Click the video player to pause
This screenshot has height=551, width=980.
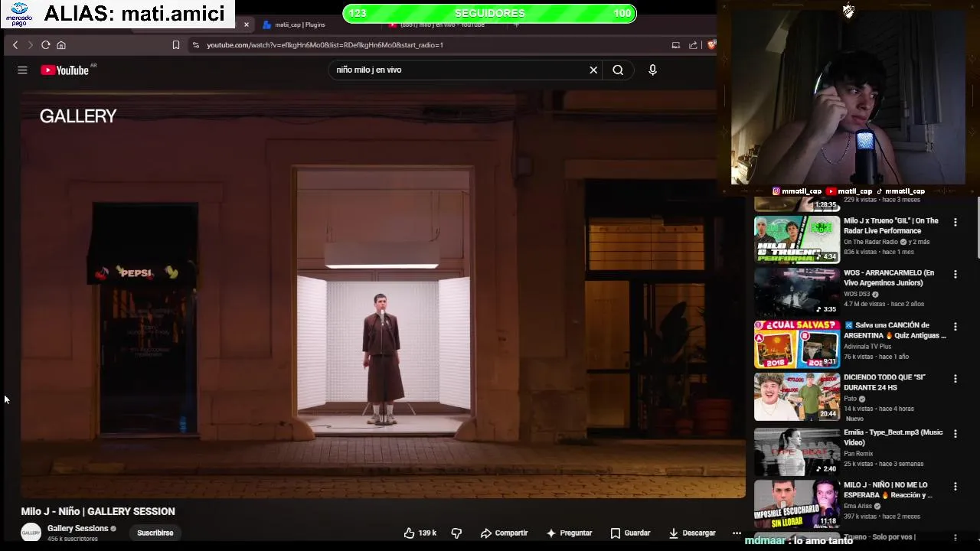click(x=383, y=295)
